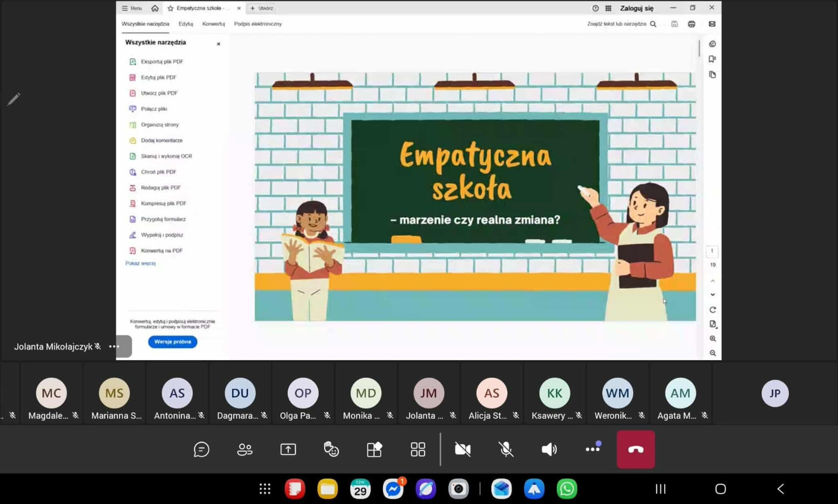Open WhatsApp from the taskbar
The image size is (838, 504).
pyautogui.click(x=567, y=489)
